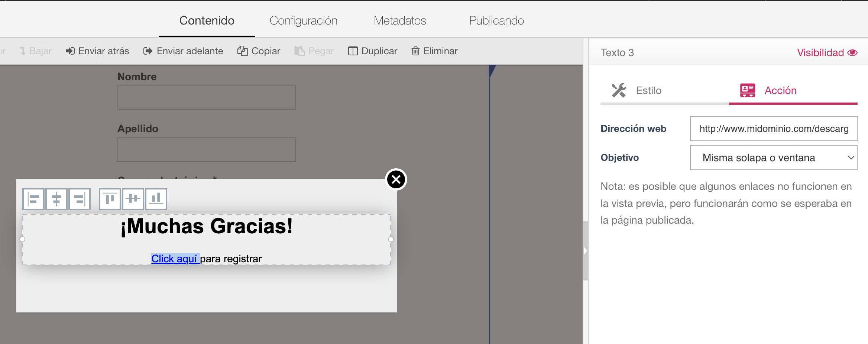Delete the element with Eliminar
The image size is (868, 344).
click(x=434, y=51)
